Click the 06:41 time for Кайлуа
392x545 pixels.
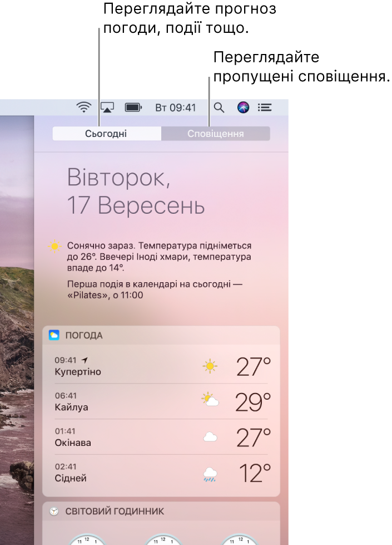(66, 396)
